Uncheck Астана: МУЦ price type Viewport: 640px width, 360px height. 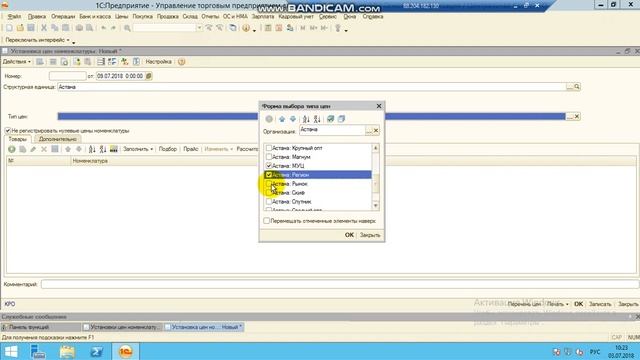click(x=269, y=166)
